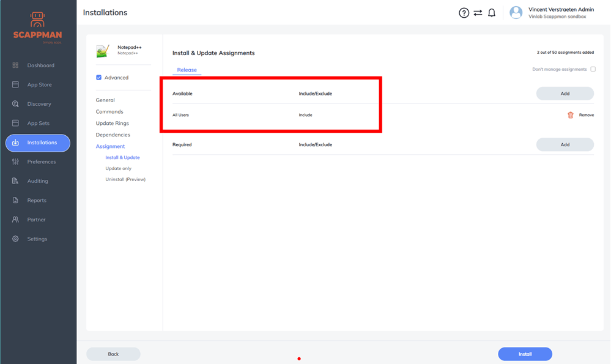Click the Installations download icon
Viewport: 611px width, 364px height.
point(15,143)
